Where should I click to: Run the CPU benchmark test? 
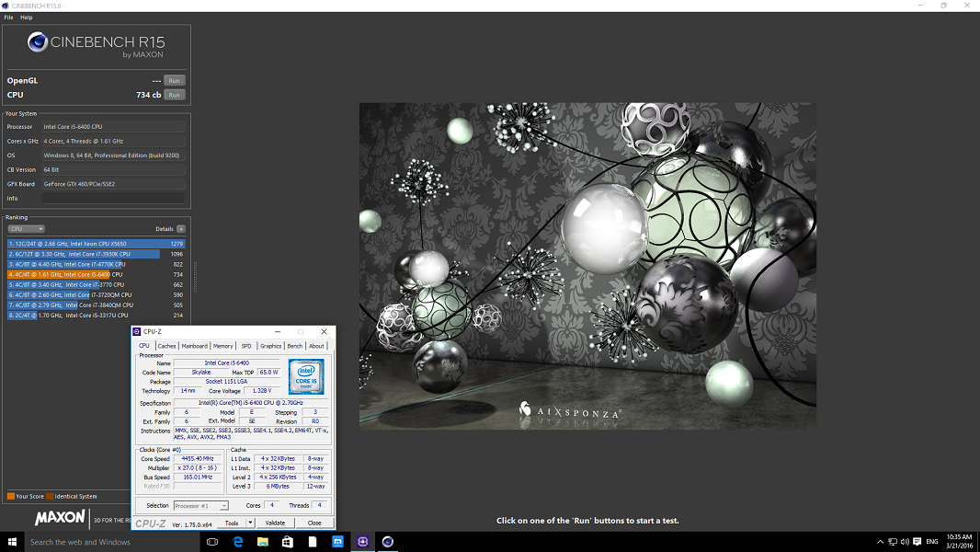tap(174, 95)
